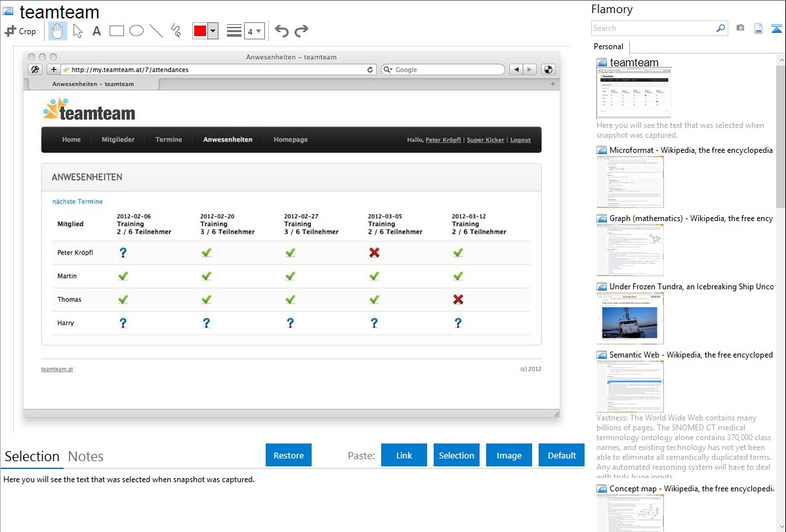This screenshot has width=786, height=532.
Task: Click the Super Kicker link in captured page
Action: (486, 140)
